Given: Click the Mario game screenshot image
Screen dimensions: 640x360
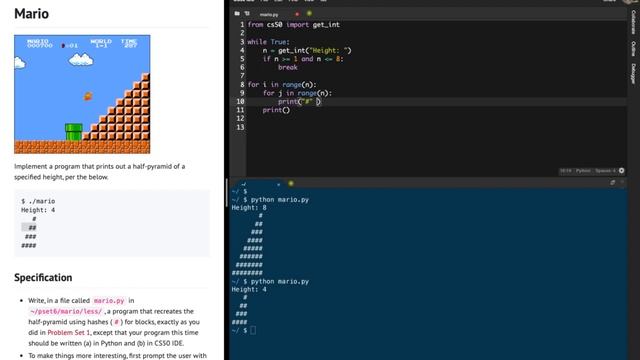Looking at the screenshot, I should [x=82, y=94].
